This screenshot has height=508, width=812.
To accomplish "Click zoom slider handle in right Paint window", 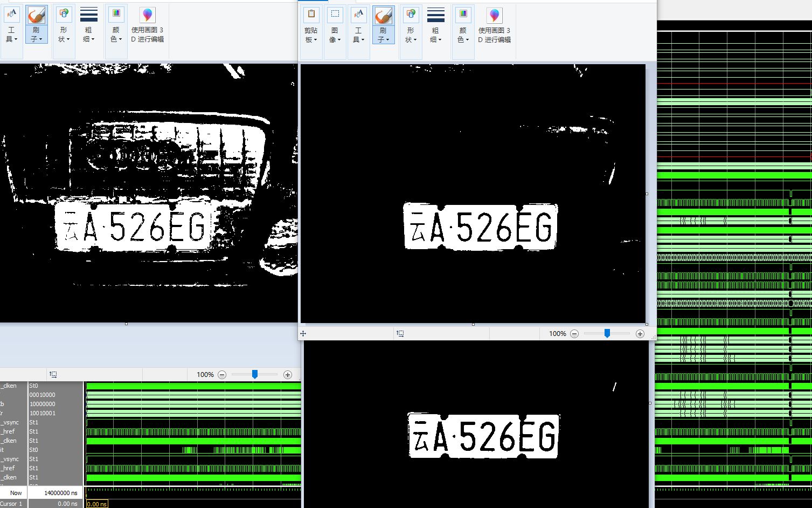I will coord(607,334).
